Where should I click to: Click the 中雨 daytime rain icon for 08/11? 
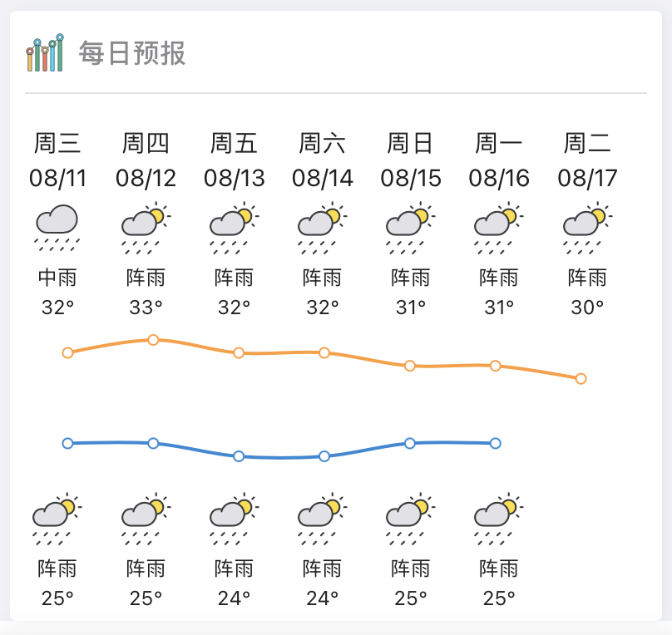pyautogui.click(x=57, y=228)
